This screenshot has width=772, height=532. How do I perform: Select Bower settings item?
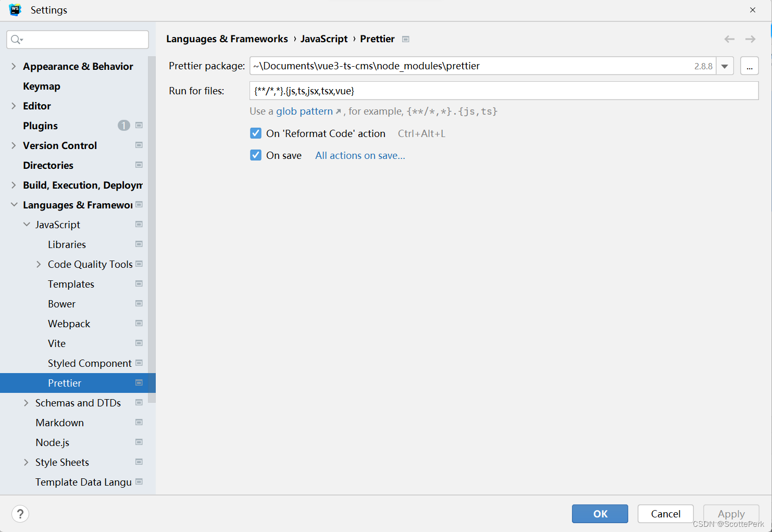(61, 304)
